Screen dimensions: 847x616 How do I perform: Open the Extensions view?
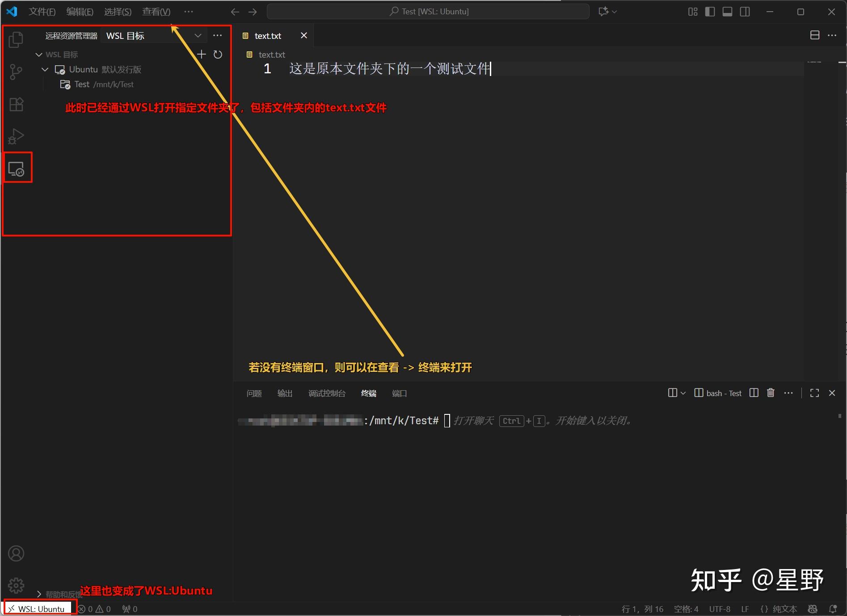[16, 104]
